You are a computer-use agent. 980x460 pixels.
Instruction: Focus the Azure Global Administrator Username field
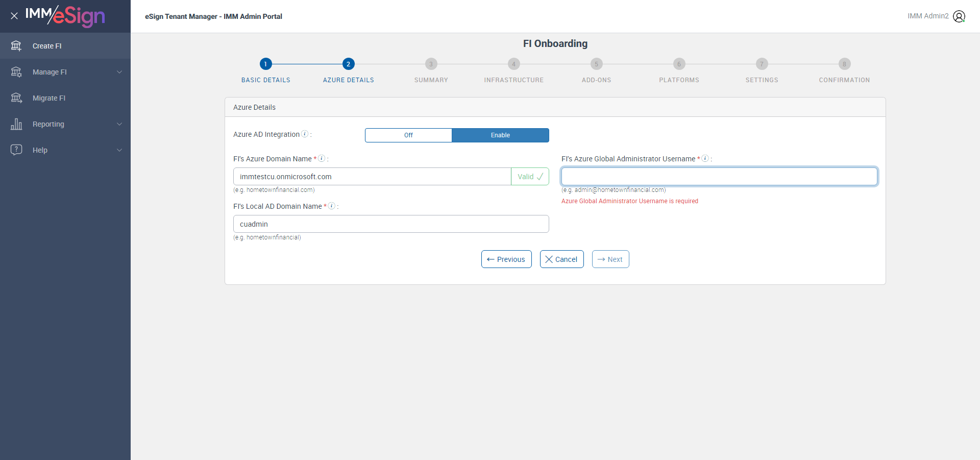719,177
